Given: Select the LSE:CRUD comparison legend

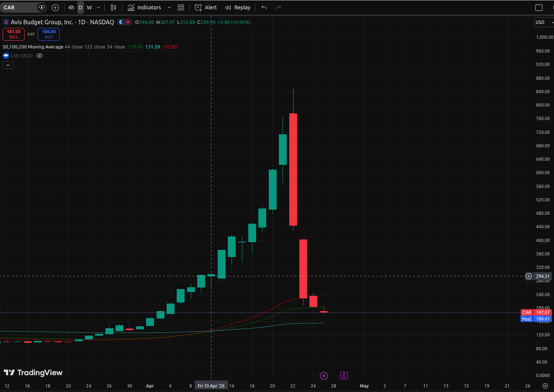Looking at the screenshot, I should (22, 55).
